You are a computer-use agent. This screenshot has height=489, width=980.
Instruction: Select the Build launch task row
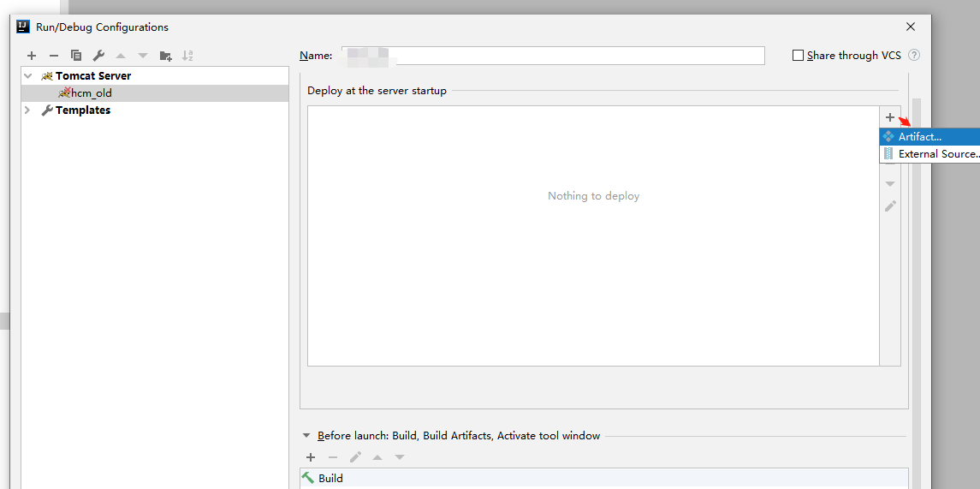pos(603,479)
